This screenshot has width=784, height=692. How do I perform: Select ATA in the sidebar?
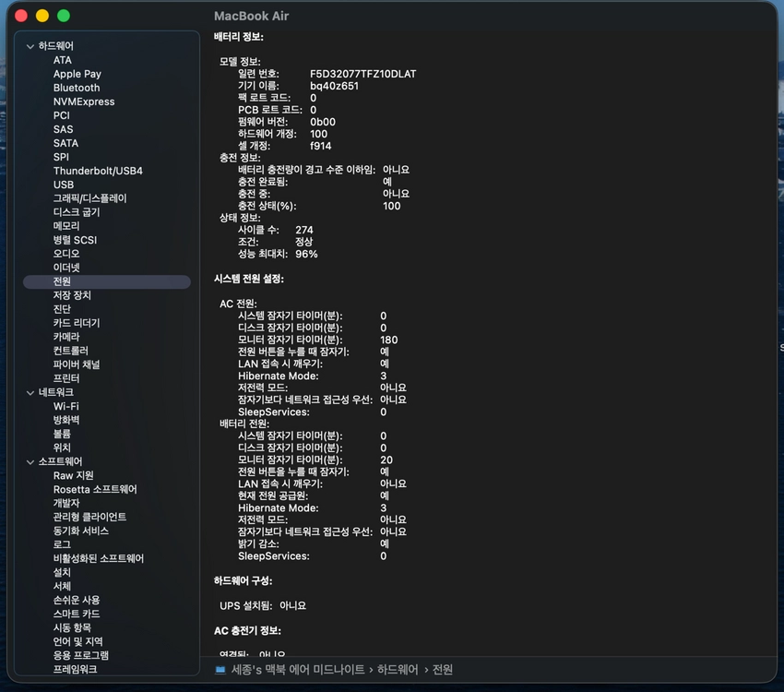[x=63, y=60]
